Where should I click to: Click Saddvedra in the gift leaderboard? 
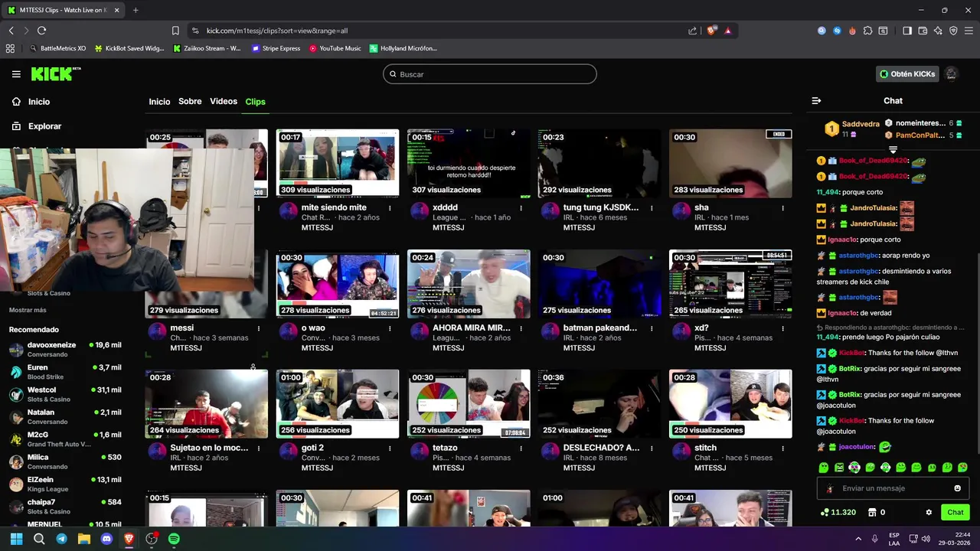861,124
